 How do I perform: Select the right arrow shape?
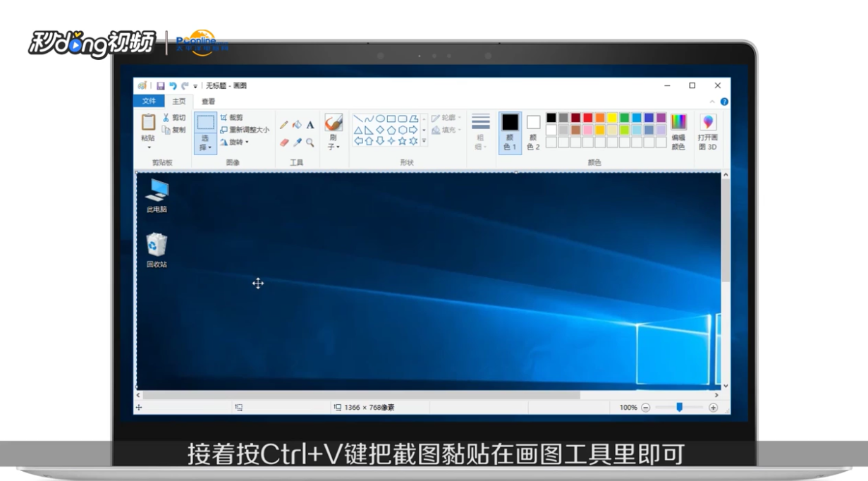(x=414, y=130)
